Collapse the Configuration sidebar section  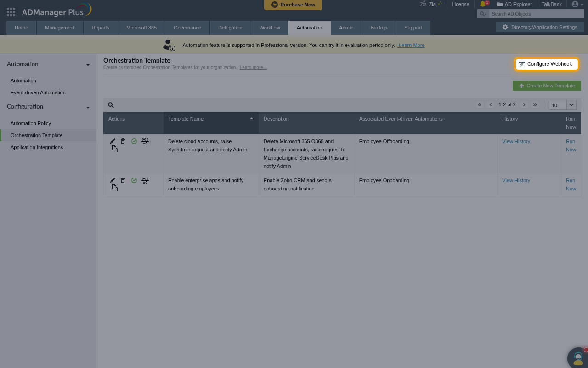pyautogui.click(x=88, y=107)
